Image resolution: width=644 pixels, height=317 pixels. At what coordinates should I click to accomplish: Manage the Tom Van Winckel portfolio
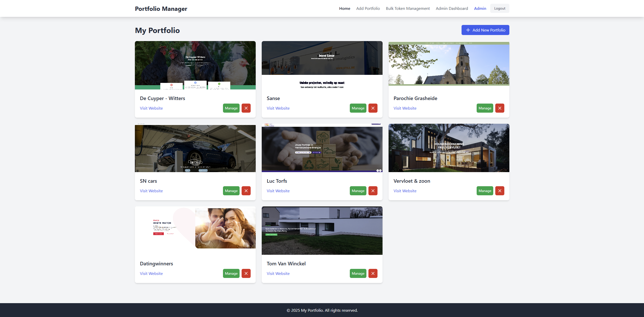click(358, 273)
